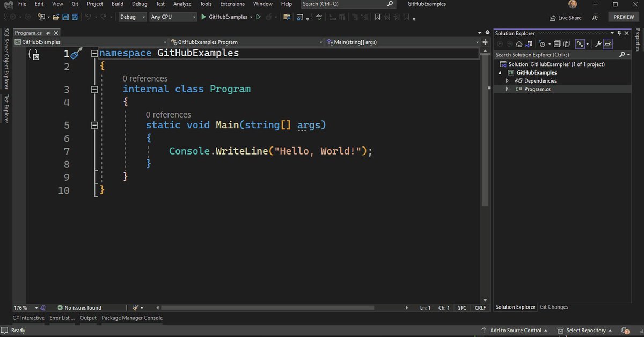Click the user account avatar in title bar
Screen dimensions: 644x337
pos(573,4)
